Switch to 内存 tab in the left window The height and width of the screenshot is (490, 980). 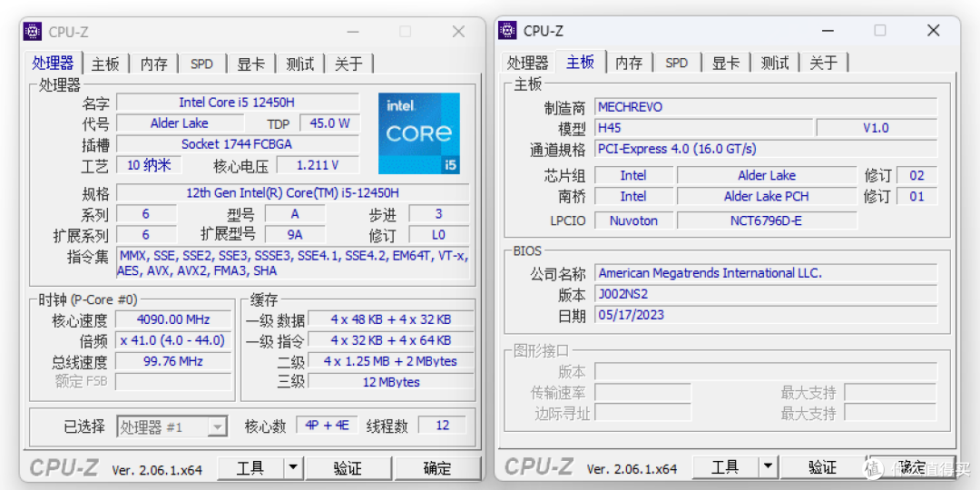pos(153,64)
